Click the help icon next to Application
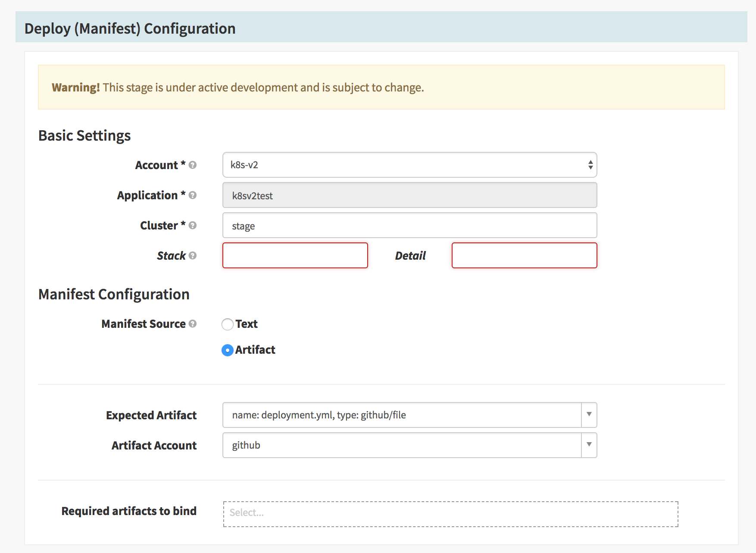 pyautogui.click(x=193, y=195)
